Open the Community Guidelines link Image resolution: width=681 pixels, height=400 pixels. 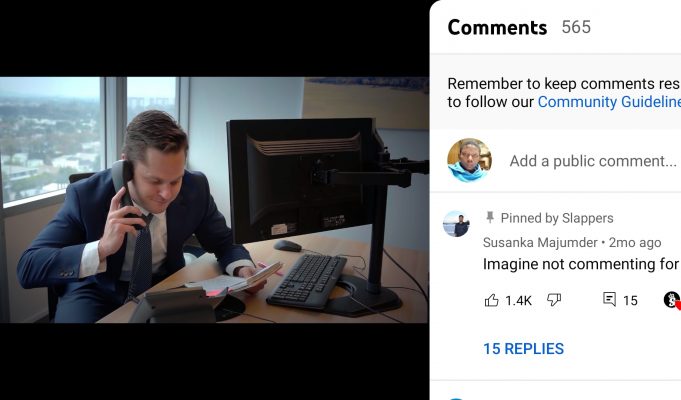point(609,102)
